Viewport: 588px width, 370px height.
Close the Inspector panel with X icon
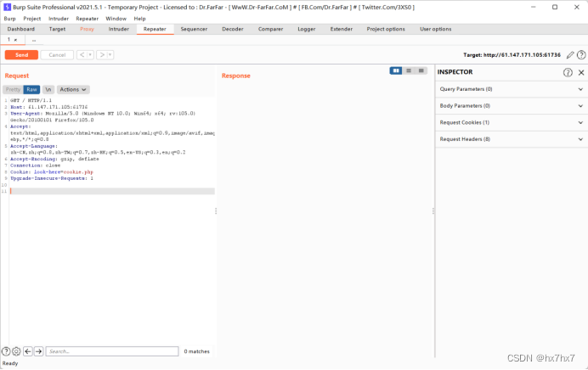point(581,72)
